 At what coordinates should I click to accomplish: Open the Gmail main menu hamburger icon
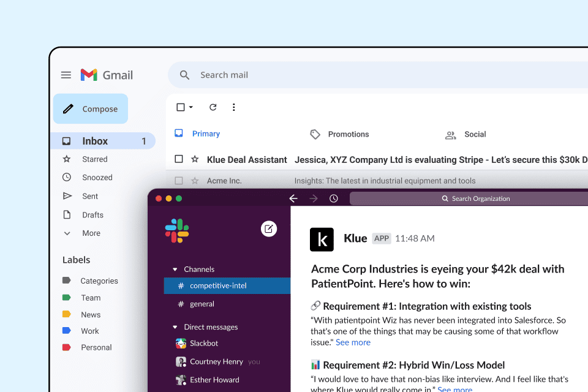[x=66, y=75]
